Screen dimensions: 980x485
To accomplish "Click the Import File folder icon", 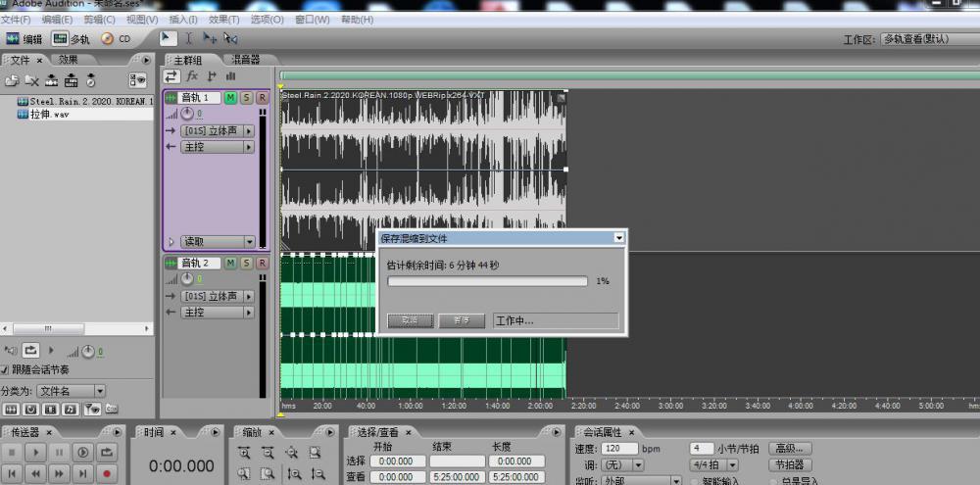I will click(x=11, y=80).
